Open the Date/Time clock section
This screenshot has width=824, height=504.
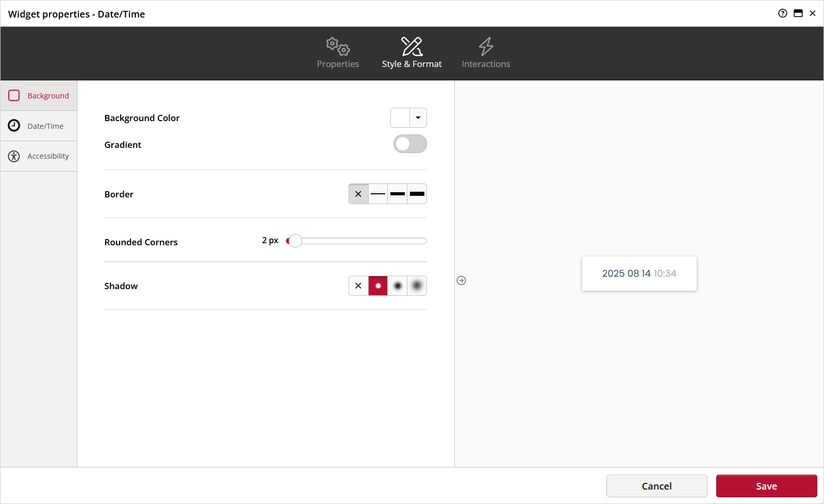point(39,126)
